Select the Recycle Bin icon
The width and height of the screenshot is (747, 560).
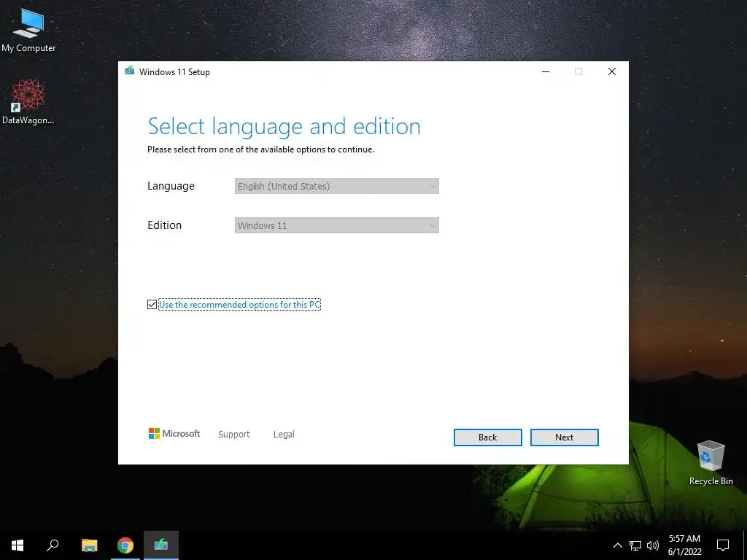(x=711, y=462)
